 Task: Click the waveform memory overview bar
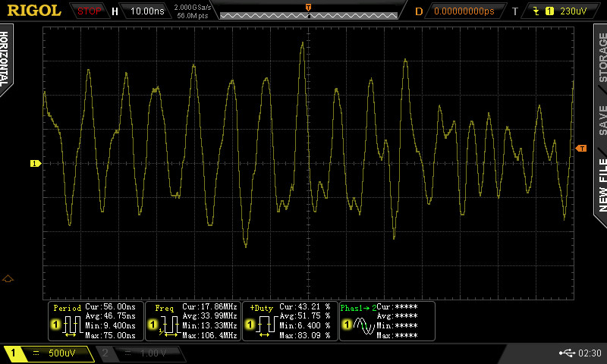pyautogui.click(x=309, y=15)
